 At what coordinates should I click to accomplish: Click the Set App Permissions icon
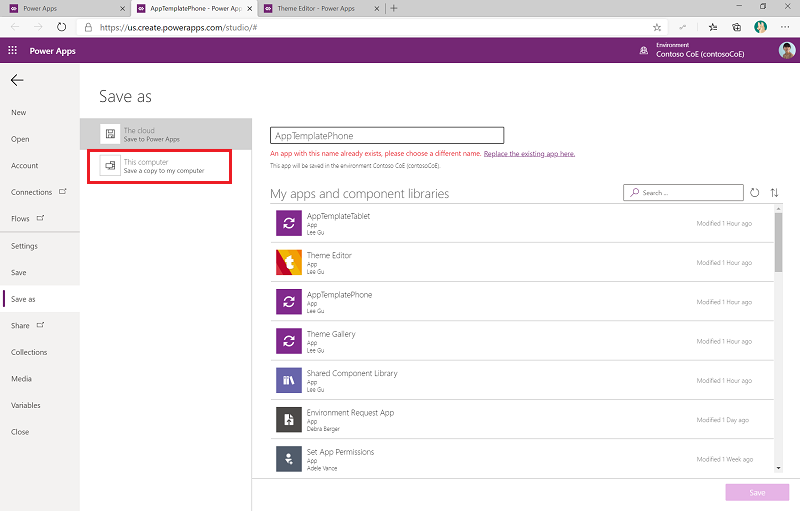click(288, 459)
